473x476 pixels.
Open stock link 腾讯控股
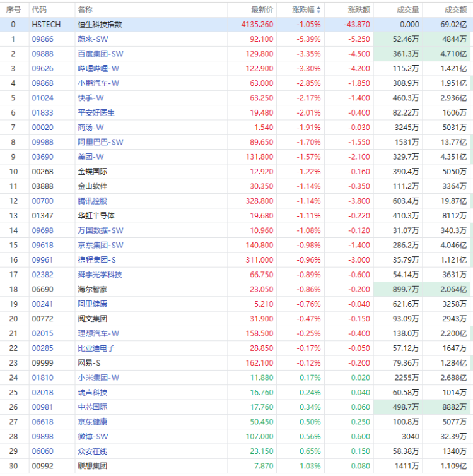tap(93, 201)
